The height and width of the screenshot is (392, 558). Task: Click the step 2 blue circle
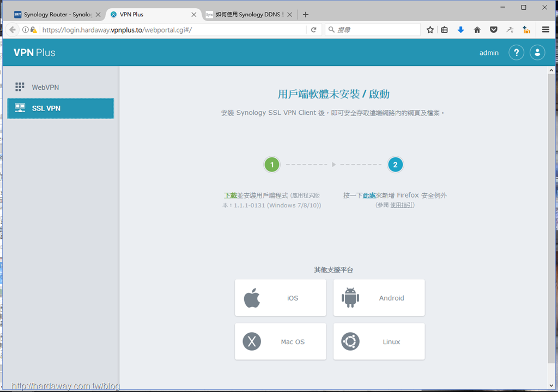tap(395, 165)
